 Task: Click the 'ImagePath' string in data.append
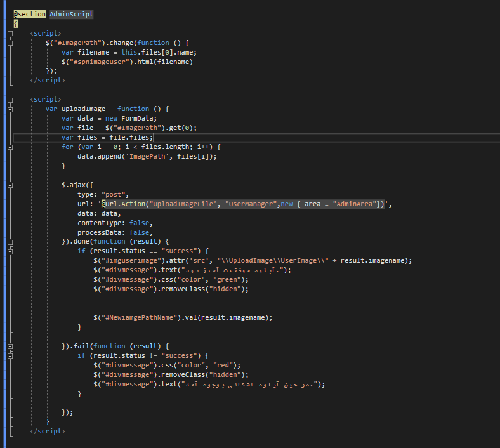(147, 157)
